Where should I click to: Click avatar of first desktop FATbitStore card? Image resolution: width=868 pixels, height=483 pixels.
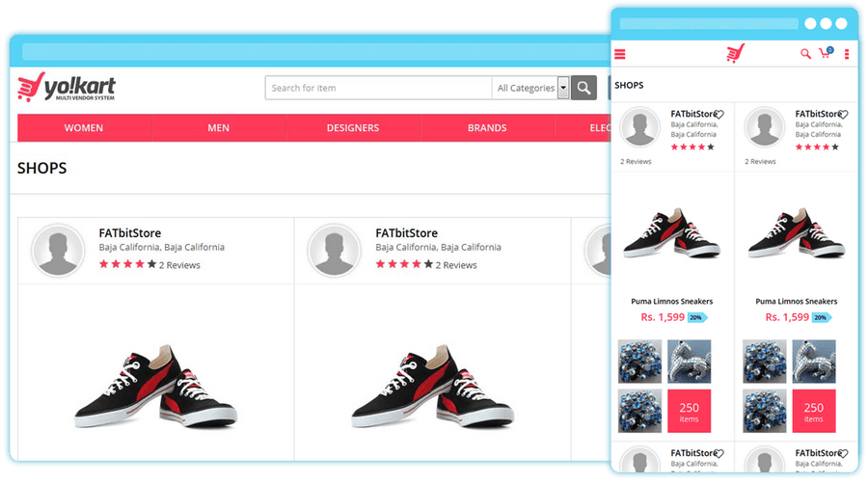pyautogui.click(x=58, y=250)
